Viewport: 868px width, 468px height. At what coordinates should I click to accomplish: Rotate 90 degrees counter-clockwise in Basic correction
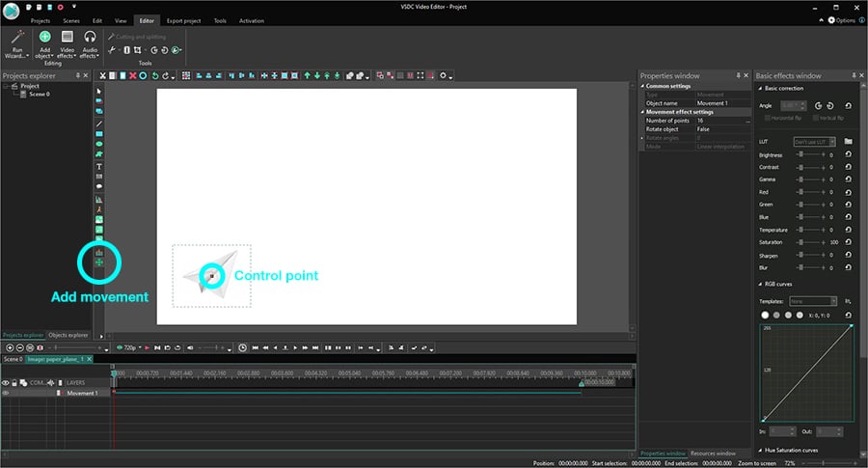[x=818, y=106]
